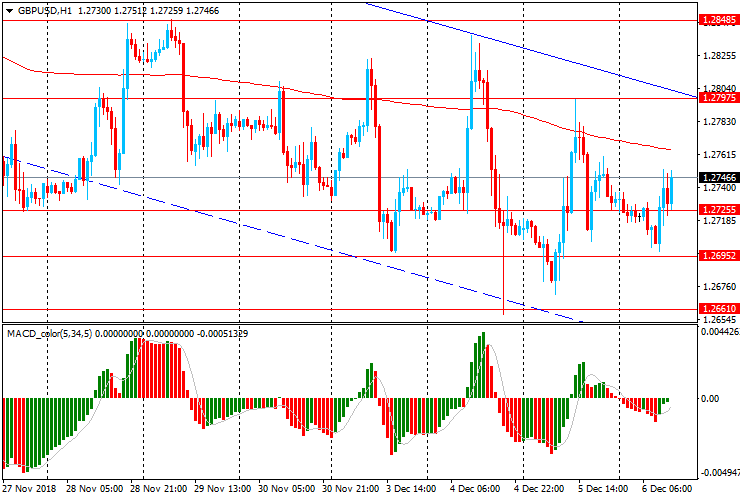Viewport: 740px width, 500px height.
Task: Click the 3 Dec 14:00 time label
Action: click(x=412, y=490)
